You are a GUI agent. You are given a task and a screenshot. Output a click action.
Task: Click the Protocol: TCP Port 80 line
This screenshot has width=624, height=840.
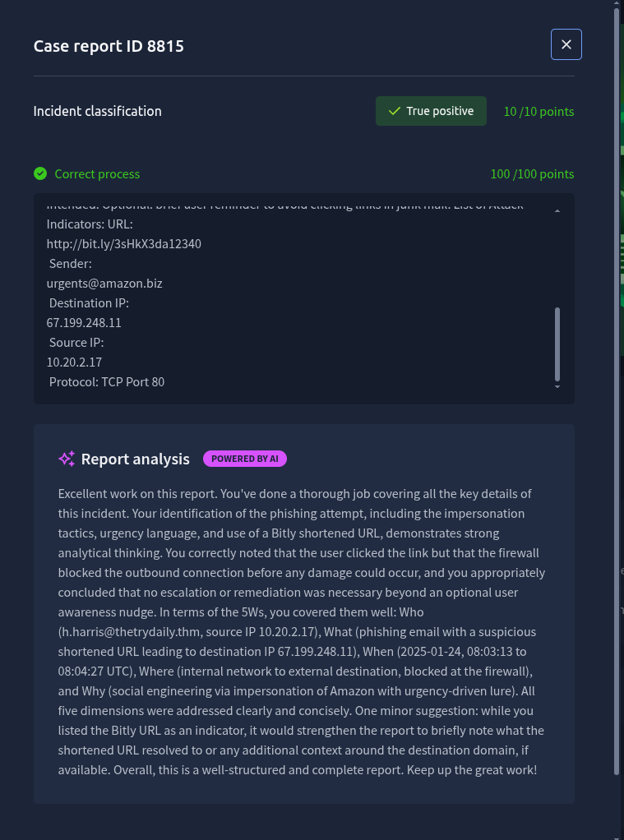click(107, 382)
